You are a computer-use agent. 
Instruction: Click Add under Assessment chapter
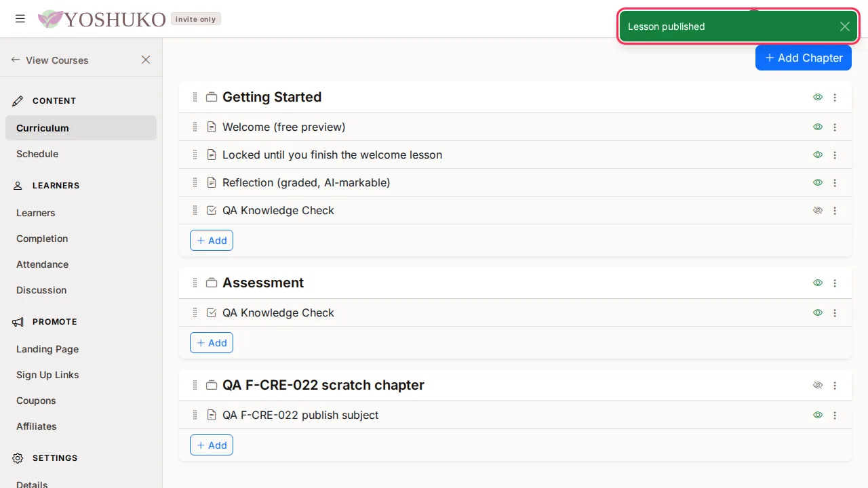(212, 342)
